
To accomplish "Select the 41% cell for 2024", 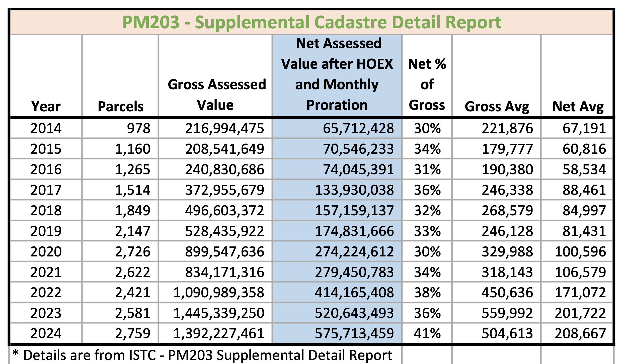I will pyautogui.click(x=427, y=333).
